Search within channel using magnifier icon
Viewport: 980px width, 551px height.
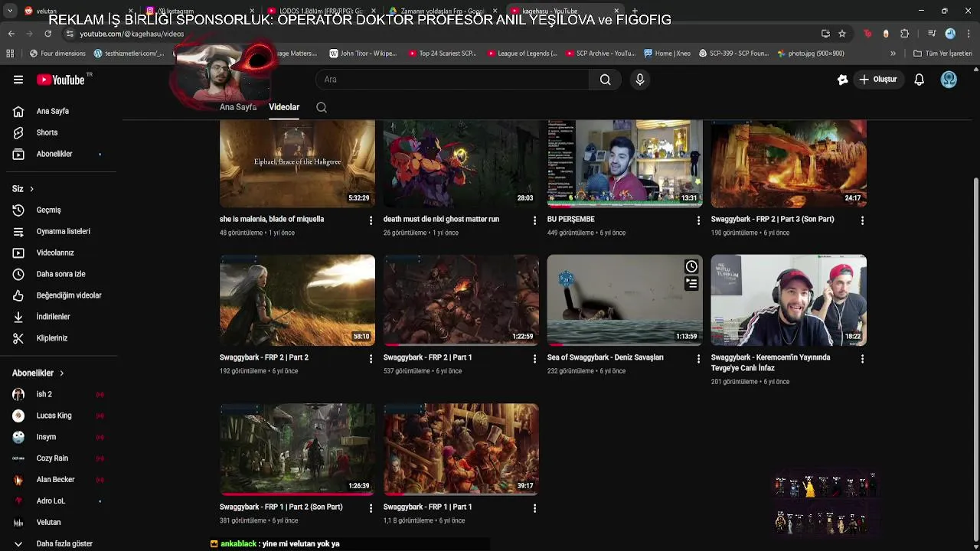click(x=322, y=107)
